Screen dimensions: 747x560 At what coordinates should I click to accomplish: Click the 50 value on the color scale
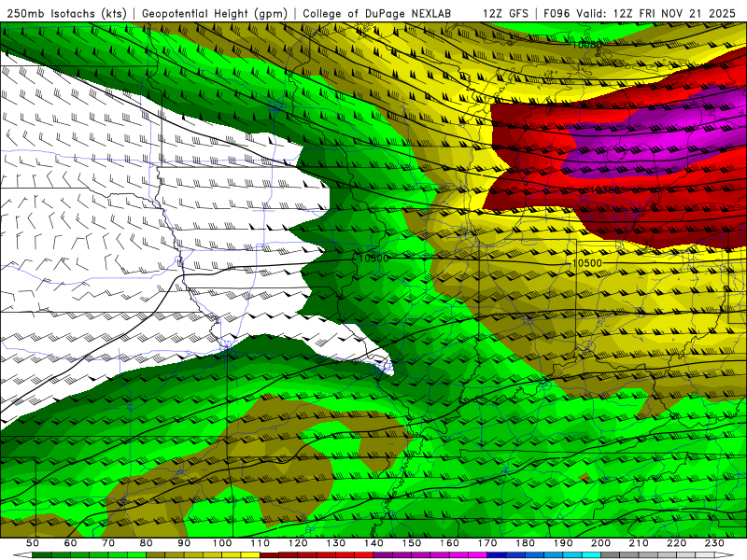[33, 543]
